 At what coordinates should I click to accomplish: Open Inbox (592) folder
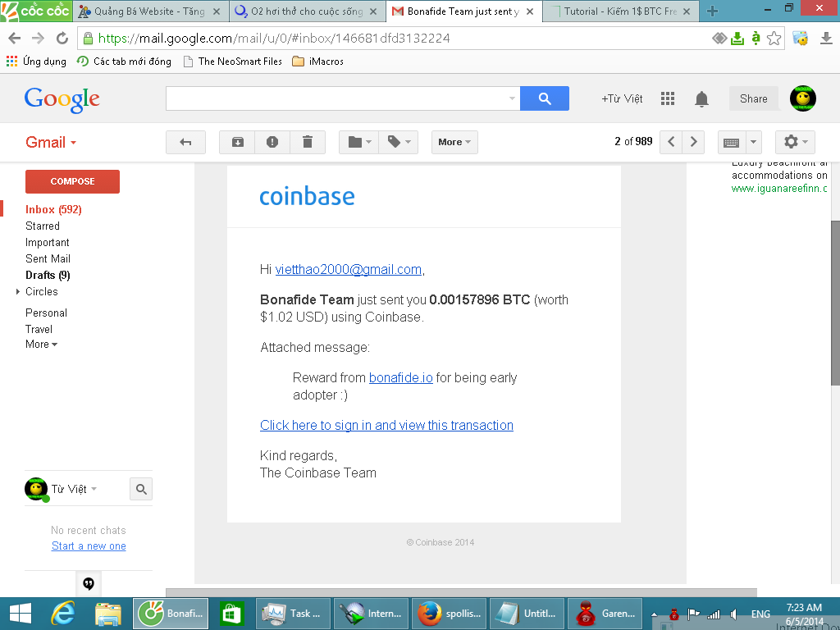click(x=53, y=209)
